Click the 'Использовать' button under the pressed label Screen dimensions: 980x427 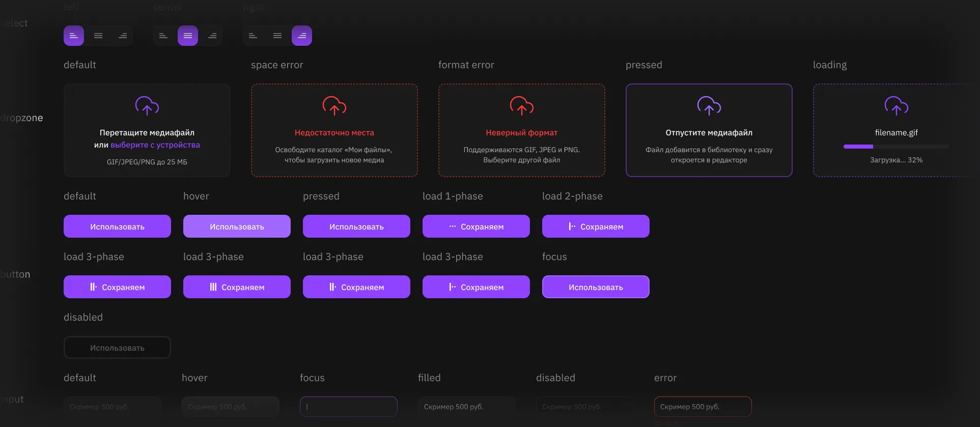(356, 226)
